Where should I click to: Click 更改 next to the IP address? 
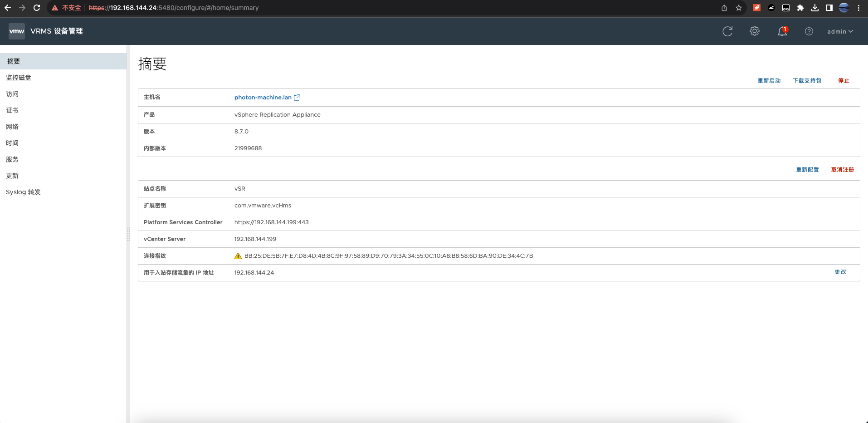click(x=840, y=272)
